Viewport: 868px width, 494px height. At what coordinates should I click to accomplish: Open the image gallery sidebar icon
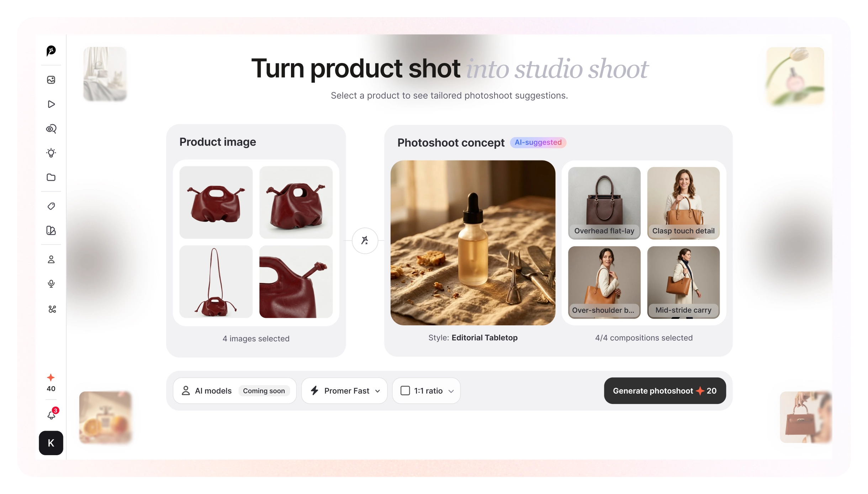point(51,80)
